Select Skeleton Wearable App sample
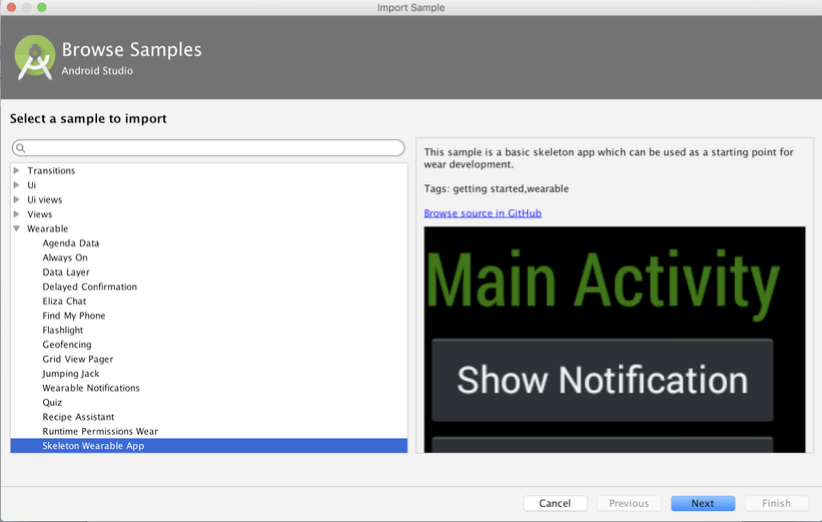The image size is (822, 522). (x=209, y=446)
